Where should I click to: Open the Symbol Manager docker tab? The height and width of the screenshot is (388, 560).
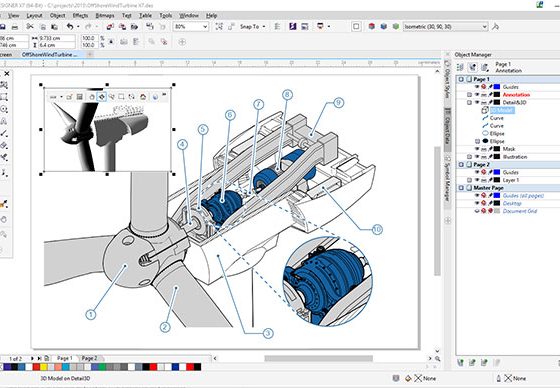pyautogui.click(x=447, y=180)
